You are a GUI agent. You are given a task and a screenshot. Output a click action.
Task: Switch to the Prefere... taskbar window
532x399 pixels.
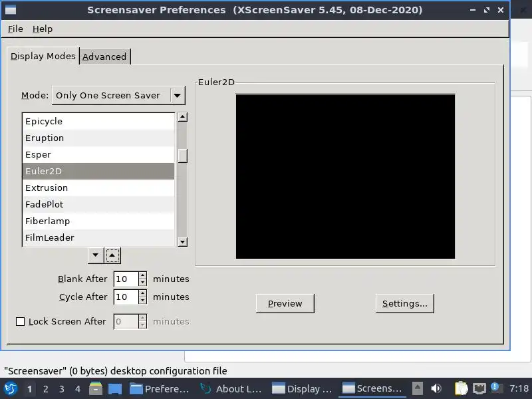pos(160,389)
